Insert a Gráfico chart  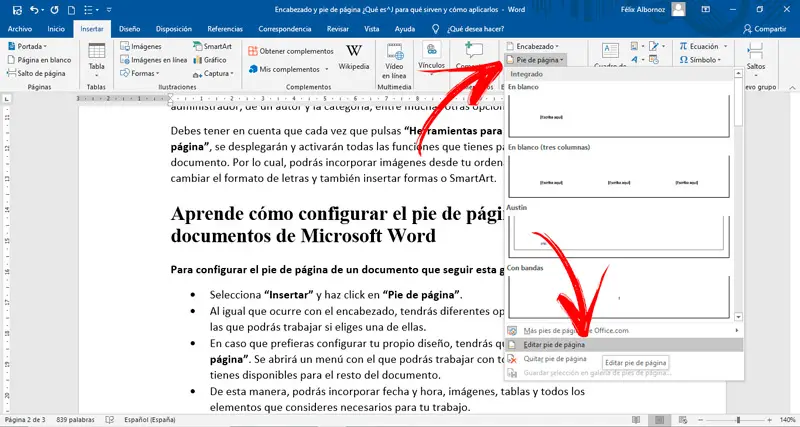coord(210,60)
